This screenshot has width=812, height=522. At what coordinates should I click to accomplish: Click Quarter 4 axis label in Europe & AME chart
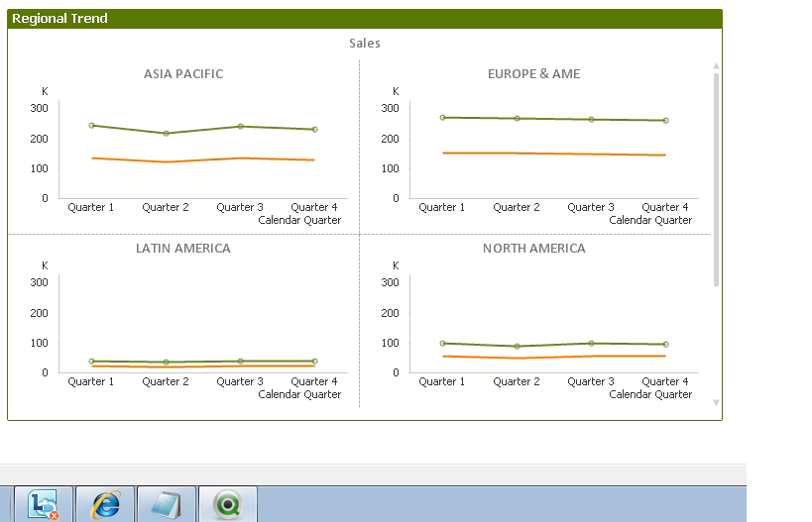pos(665,207)
